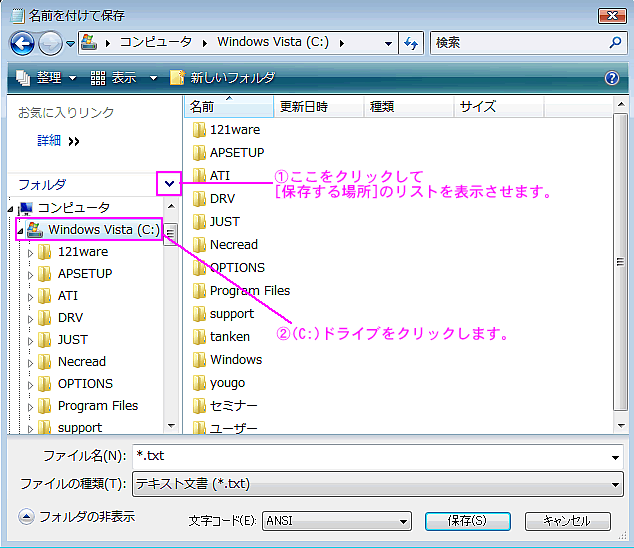
Task: Select コンピュータ in folder tree
Action: 74,208
